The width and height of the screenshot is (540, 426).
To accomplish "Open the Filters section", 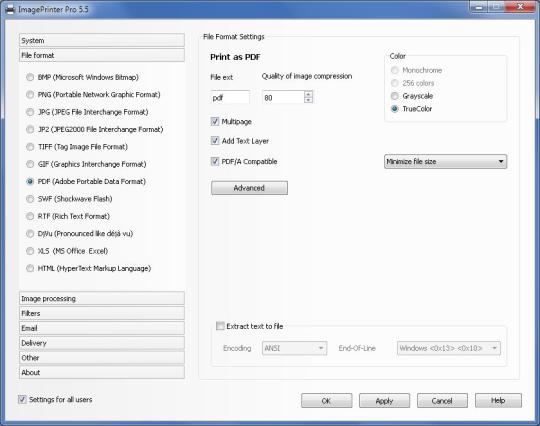I will 102,313.
